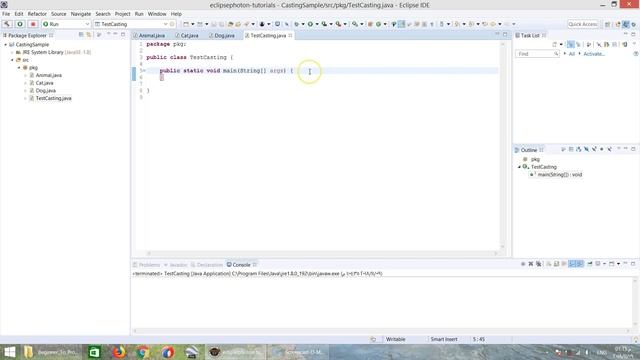Maximize the Package Explorer view
The height and width of the screenshot is (360, 640).
coord(123,35)
